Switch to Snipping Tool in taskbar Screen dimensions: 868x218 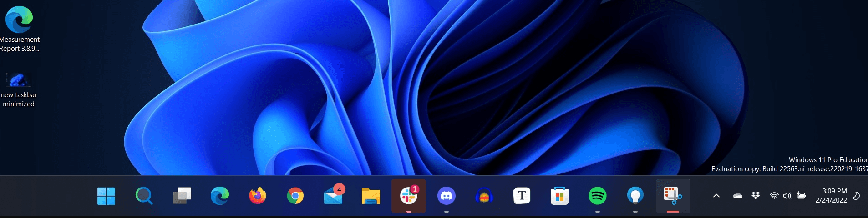(673, 196)
